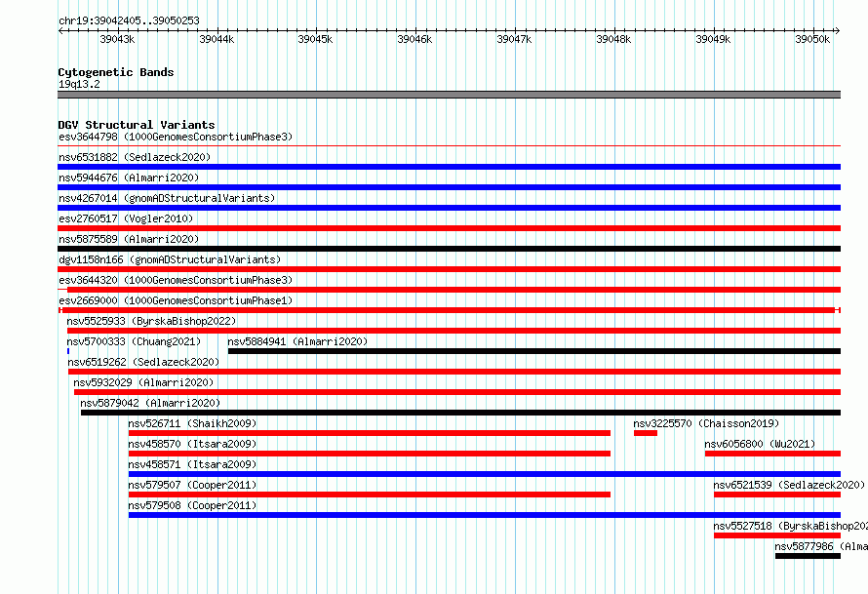Click the nsv526711 (Shaikh2009) label
The image size is (868, 594).
click(192, 423)
